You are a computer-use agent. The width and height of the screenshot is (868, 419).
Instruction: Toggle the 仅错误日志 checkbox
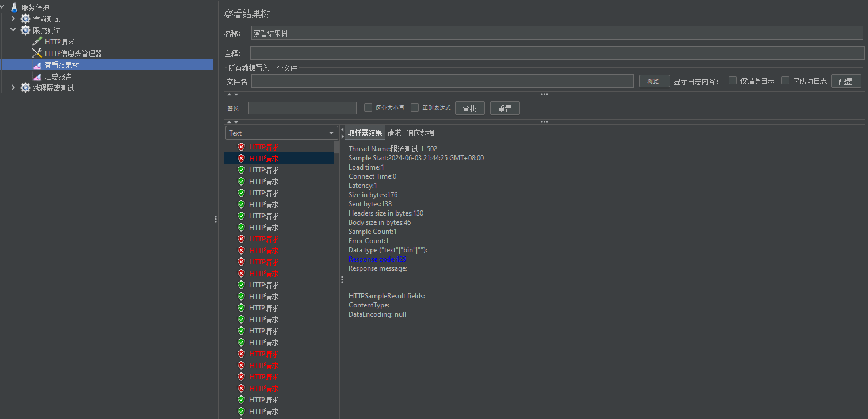coord(733,80)
